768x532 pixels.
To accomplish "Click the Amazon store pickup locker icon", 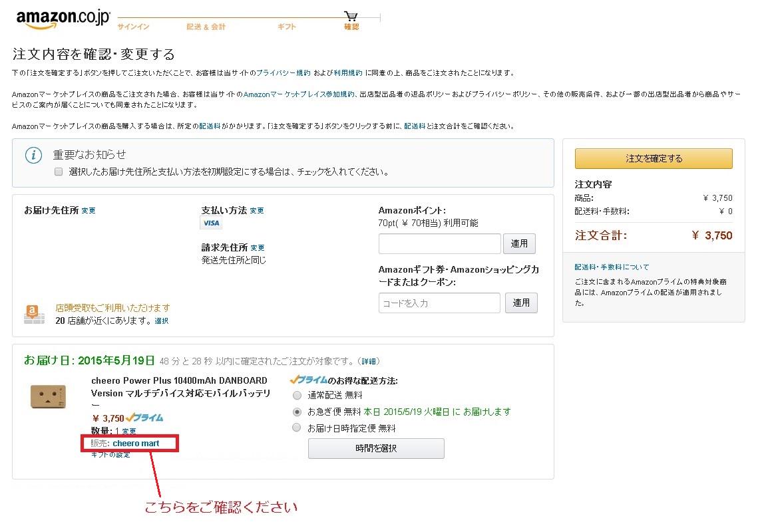I will pos(34,314).
